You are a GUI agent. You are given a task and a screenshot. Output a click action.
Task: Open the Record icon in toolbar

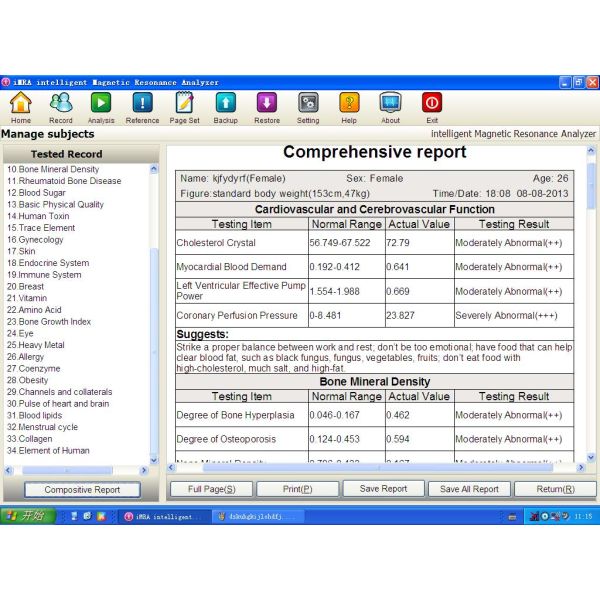click(x=61, y=103)
